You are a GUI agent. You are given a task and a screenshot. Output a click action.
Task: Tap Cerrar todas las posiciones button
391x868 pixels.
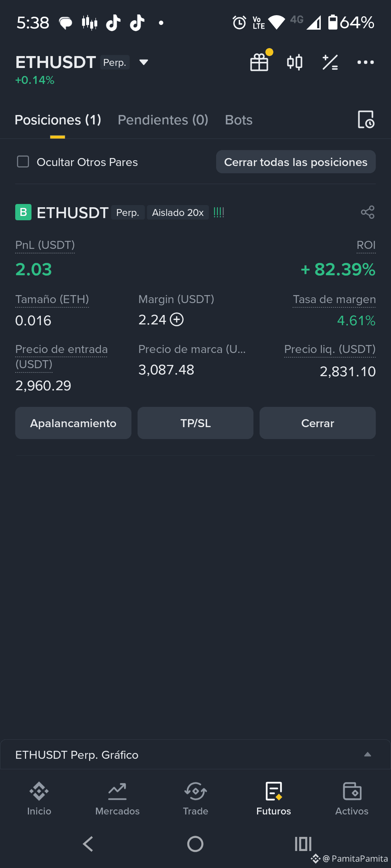(296, 162)
